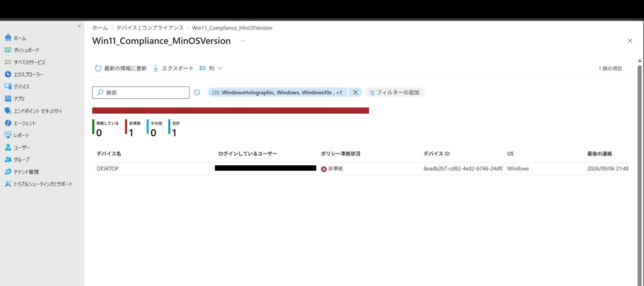Sort by ログインしているユーザー column header
The height and width of the screenshot is (286, 644).
point(248,154)
